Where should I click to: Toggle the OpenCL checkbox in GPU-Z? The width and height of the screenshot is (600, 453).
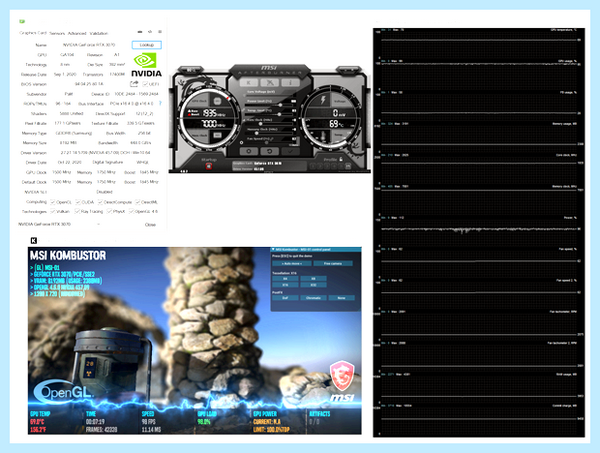pyautogui.click(x=53, y=202)
